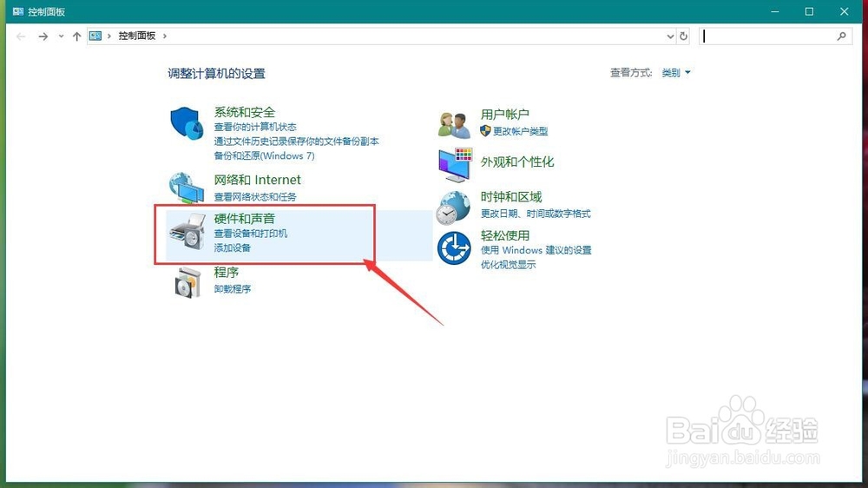868x488 pixels.
Task: Open the 网络和 Internet heading link
Action: pos(257,180)
